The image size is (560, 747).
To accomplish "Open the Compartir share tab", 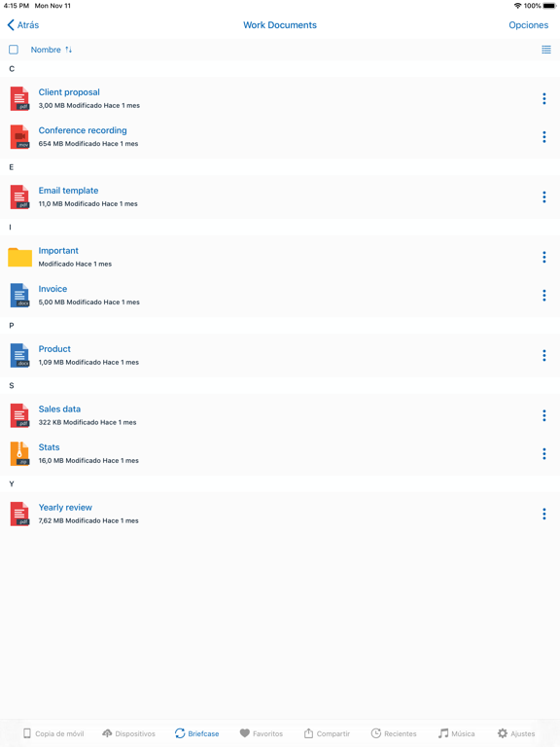I will coord(327,733).
